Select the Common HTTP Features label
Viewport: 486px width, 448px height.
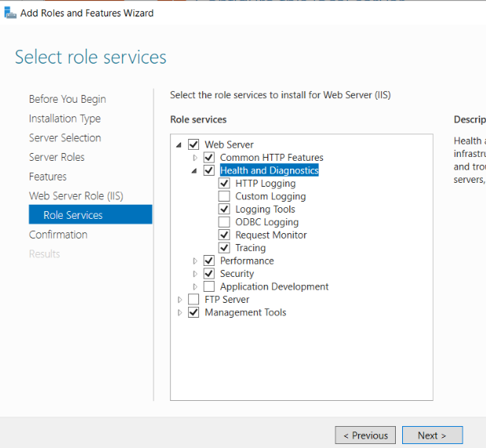pos(271,157)
